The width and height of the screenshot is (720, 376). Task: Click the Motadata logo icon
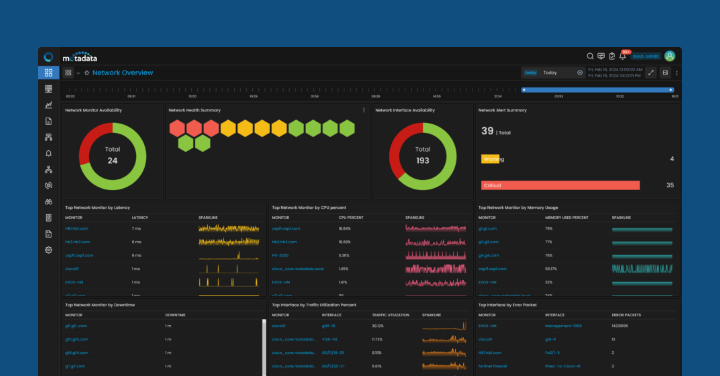(x=48, y=57)
